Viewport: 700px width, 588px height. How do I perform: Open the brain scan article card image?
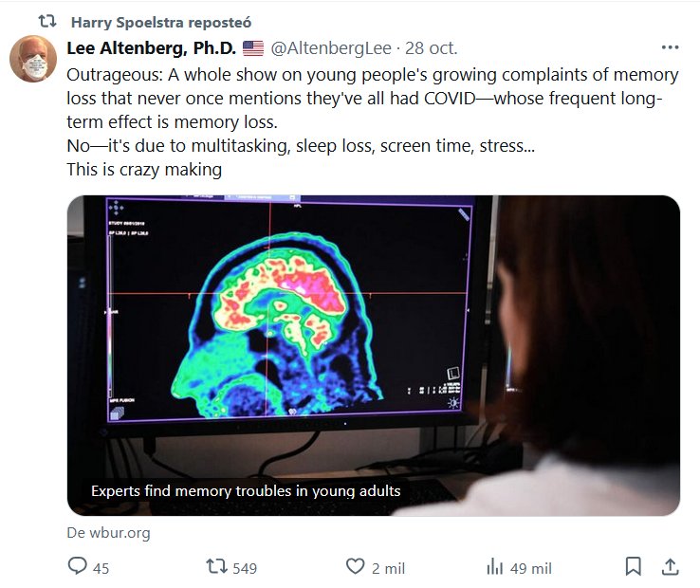pyautogui.click(x=374, y=356)
